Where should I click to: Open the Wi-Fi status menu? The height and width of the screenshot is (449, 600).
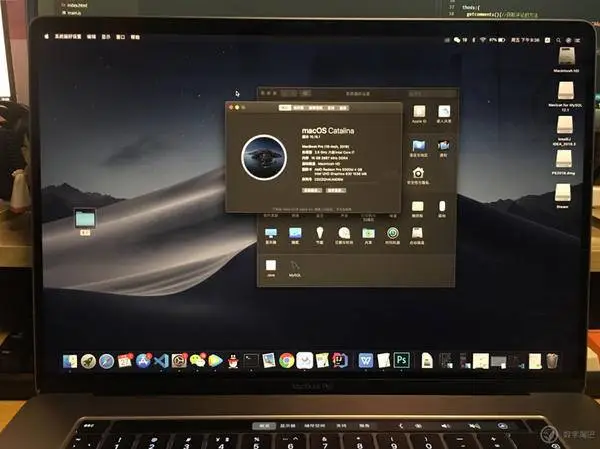point(483,40)
